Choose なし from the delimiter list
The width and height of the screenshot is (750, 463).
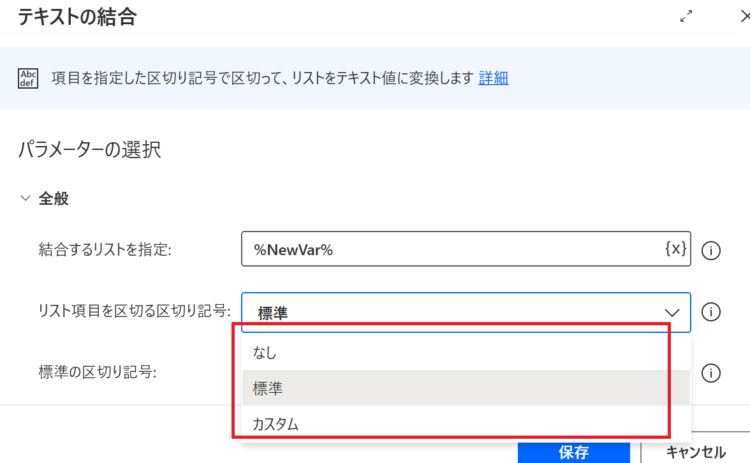(466, 353)
